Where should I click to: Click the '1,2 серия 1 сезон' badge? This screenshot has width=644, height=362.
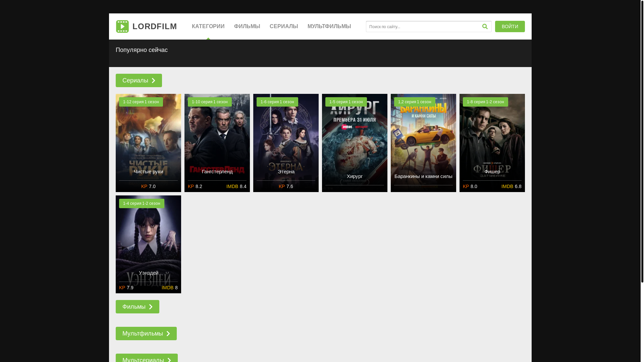coord(415,102)
